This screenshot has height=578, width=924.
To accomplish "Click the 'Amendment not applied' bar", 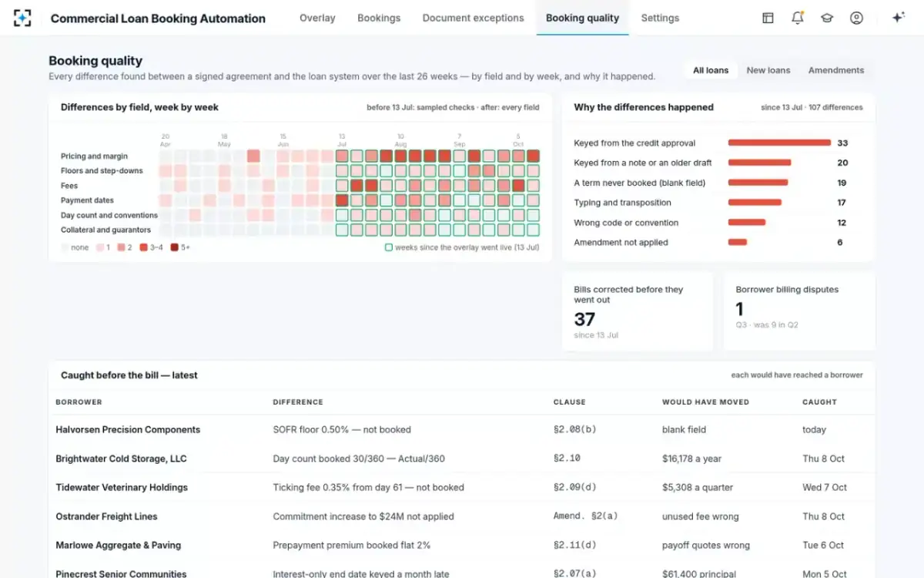I will (738, 242).
